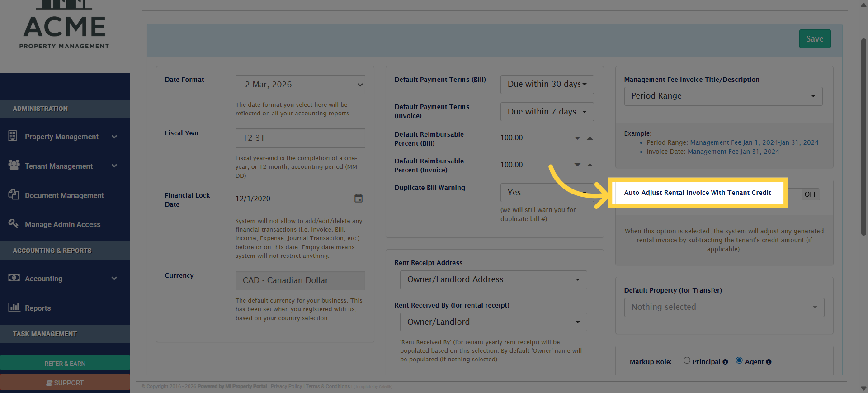Select the Principal markup role

[687, 360]
